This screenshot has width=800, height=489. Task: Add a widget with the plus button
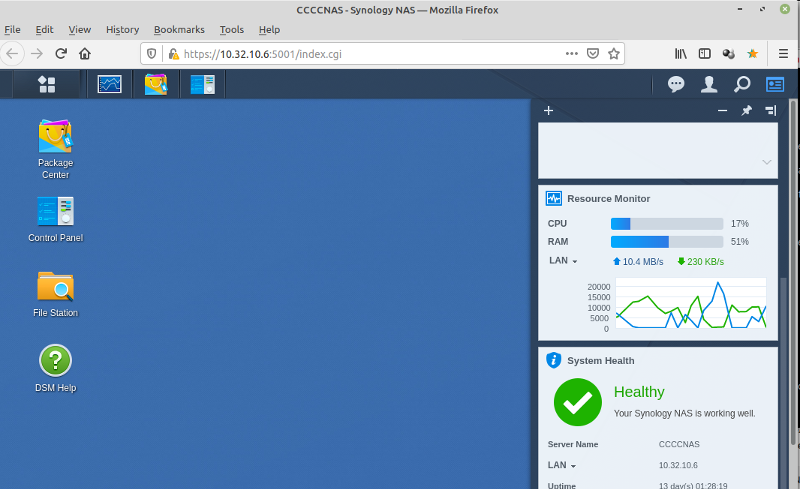point(548,111)
